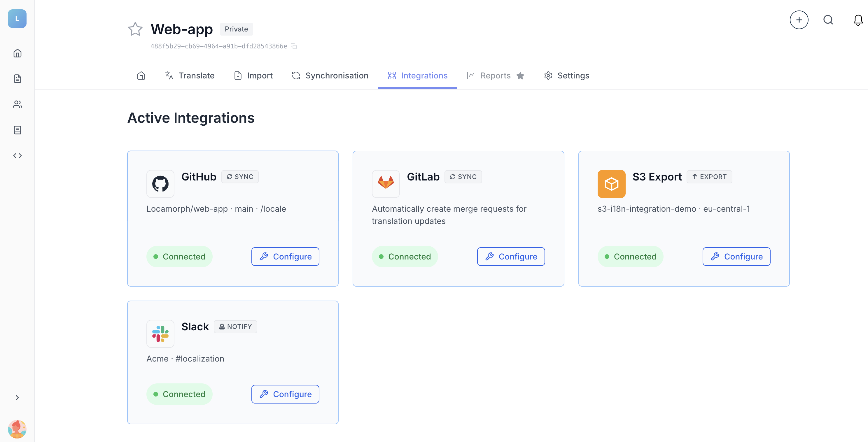The height and width of the screenshot is (442, 868).
Task: Open the glossary book icon in the sidebar
Action: click(17, 130)
